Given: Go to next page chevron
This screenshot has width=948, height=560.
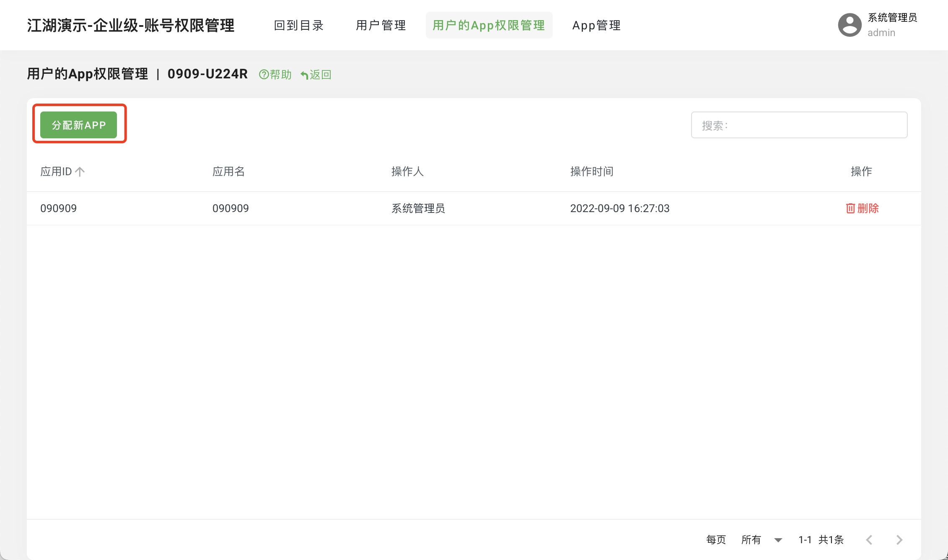Looking at the screenshot, I should (x=899, y=539).
